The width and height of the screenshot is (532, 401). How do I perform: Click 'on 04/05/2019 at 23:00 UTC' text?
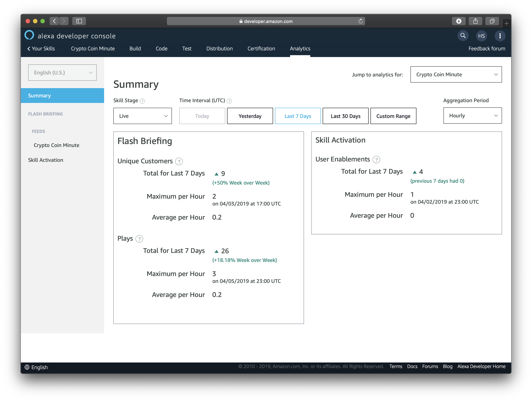(247, 281)
